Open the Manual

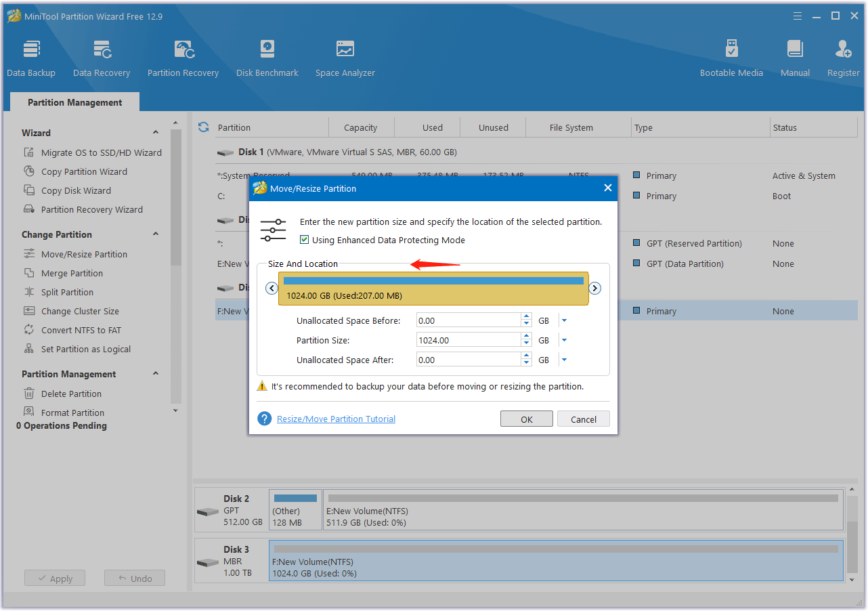point(795,58)
